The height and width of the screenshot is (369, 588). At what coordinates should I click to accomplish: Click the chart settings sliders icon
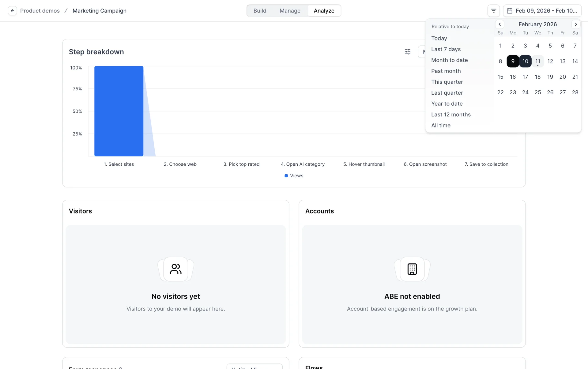tap(408, 52)
